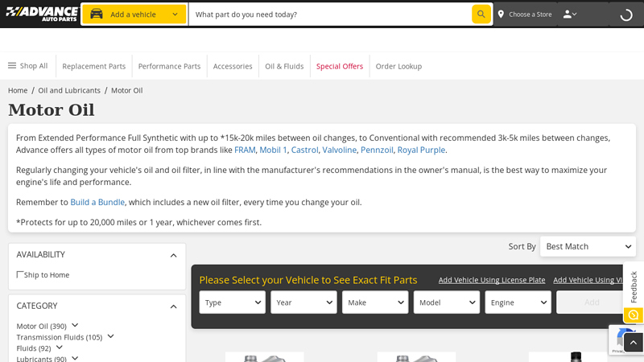Open the Accessories menu
Viewport: 644px width, 362px height.
click(233, 66)
